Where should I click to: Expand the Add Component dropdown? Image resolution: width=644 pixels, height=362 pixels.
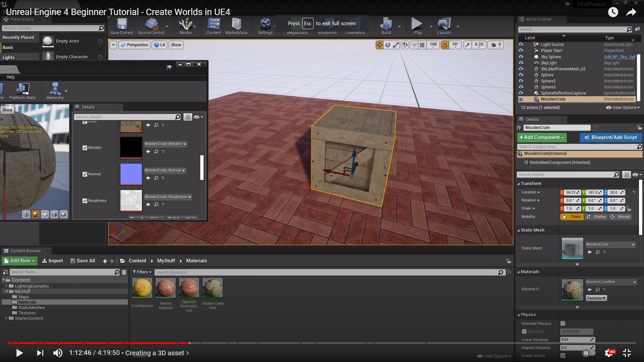pyautogui.click(x=541, y=137)
